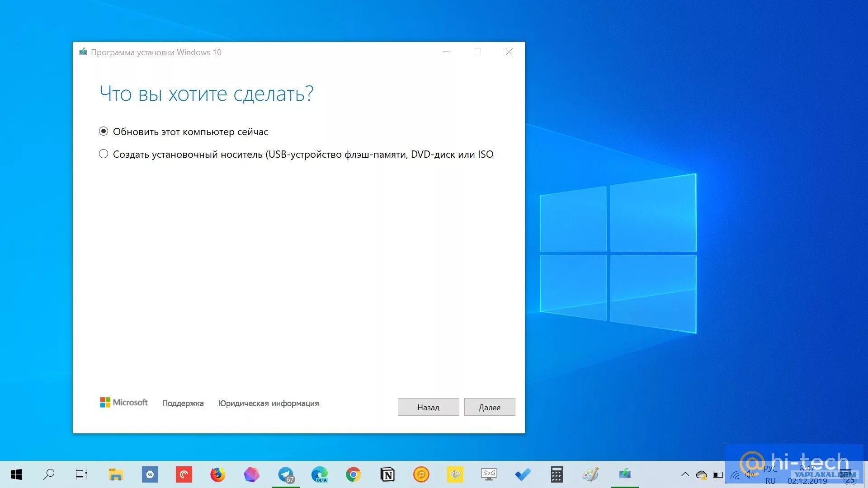This screenshot has width=868, height=488.
Task: Open taskbar search magnifier
Action: pos(49,474)
